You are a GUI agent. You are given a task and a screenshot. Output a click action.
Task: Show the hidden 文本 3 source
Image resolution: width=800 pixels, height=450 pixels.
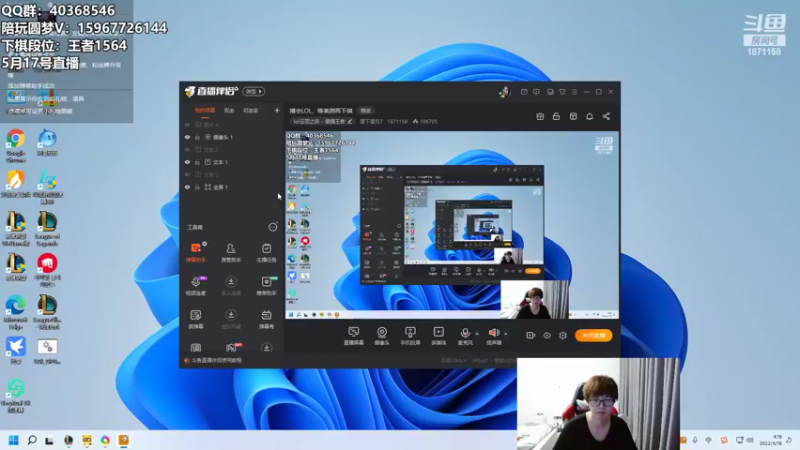click(x=187, y=149)
